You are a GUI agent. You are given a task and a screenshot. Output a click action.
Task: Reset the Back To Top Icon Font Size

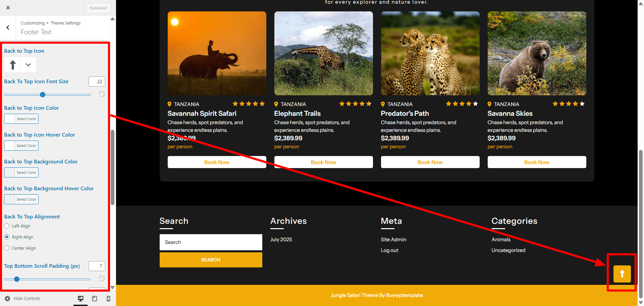pos(102,94)
